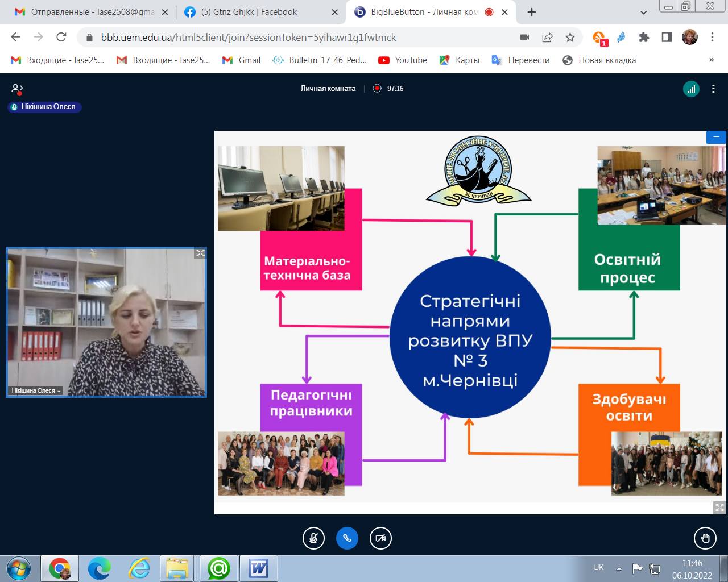Switch to the Отправленные Gmail tab
Image resolution: width=728 pixels, height=582 pixels.
coord(91,12)
